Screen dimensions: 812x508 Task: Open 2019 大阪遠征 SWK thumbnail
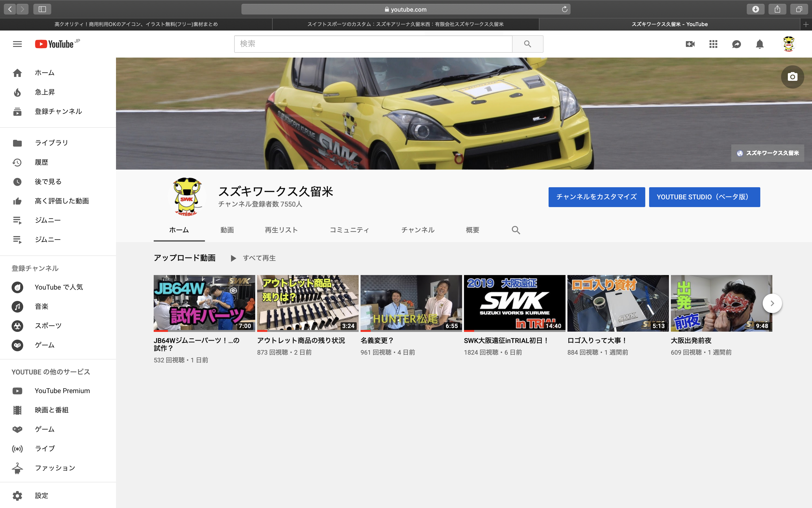[x=514, y=303]
